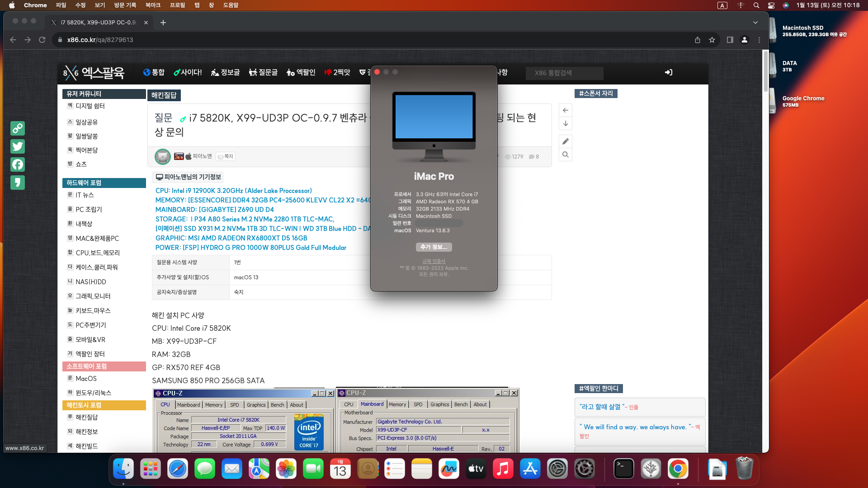Screen dimensions: 868x488
Task: Click author name 피아노맨
Action: (x=202, y=156)
